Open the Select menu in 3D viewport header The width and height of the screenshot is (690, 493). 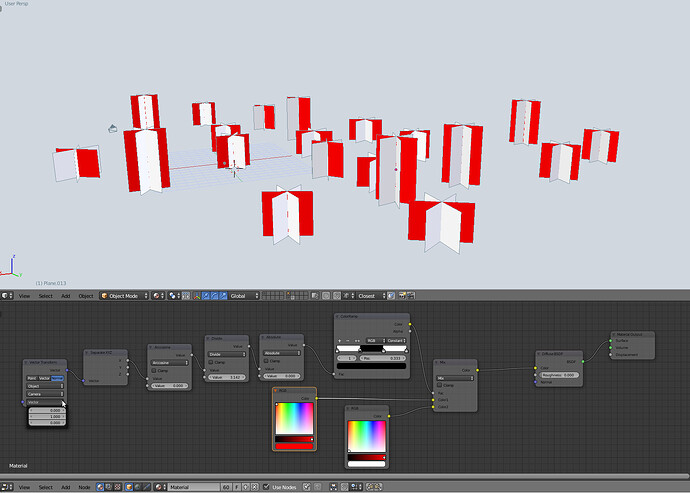point(45,296)
